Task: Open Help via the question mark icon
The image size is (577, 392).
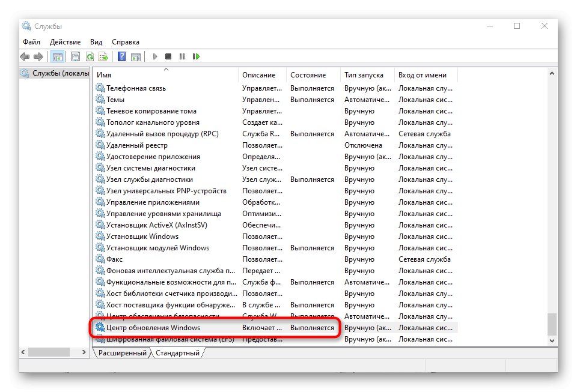Action: click(122, 56)
